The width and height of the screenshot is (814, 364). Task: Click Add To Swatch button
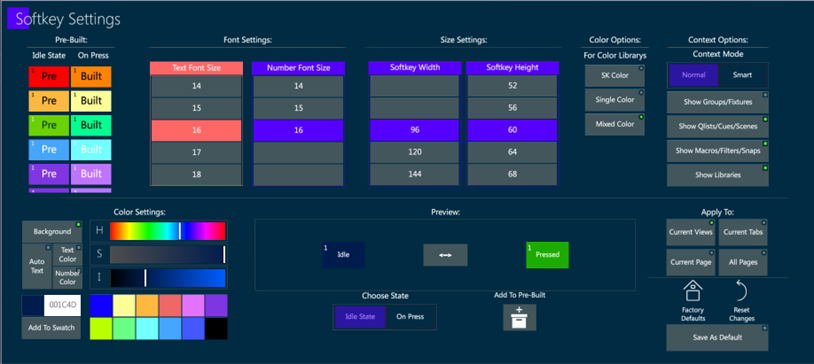coord(51,328)
